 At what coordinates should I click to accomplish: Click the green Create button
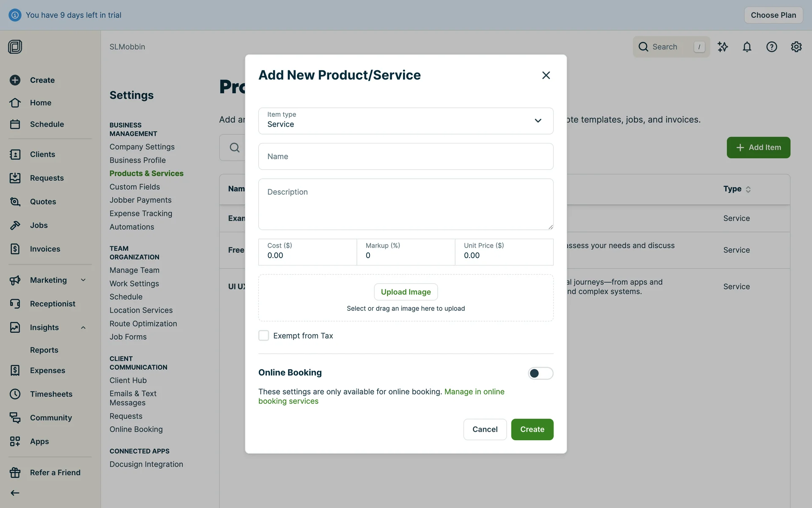point(532,429)
